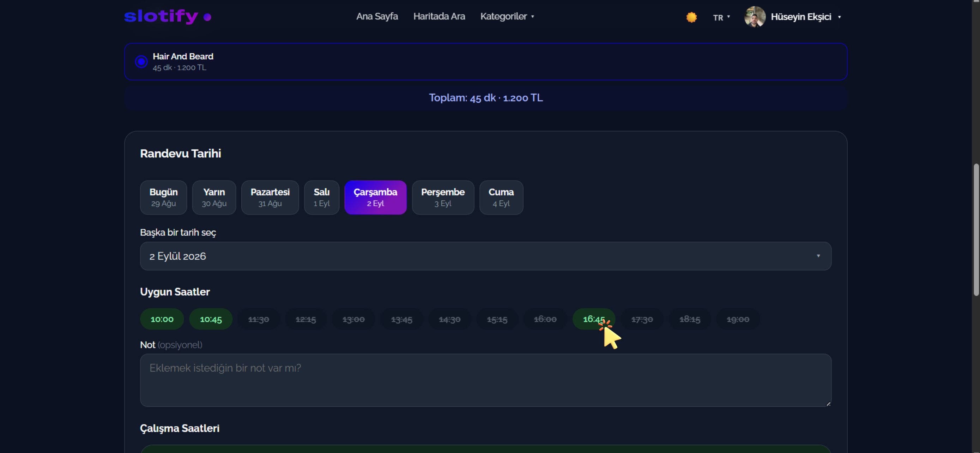Click the disabled 16:00 slot
The image size is (980, 453).
pyautogui.click(x=545, y=319)
